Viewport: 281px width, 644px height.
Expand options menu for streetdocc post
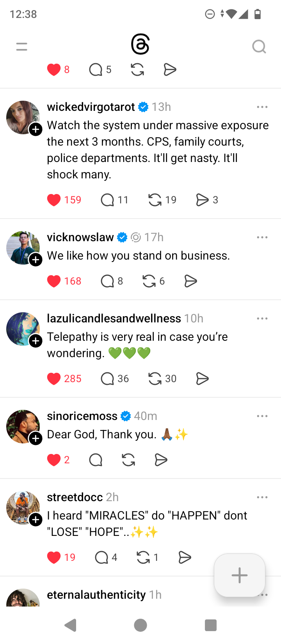pos(262,497)
